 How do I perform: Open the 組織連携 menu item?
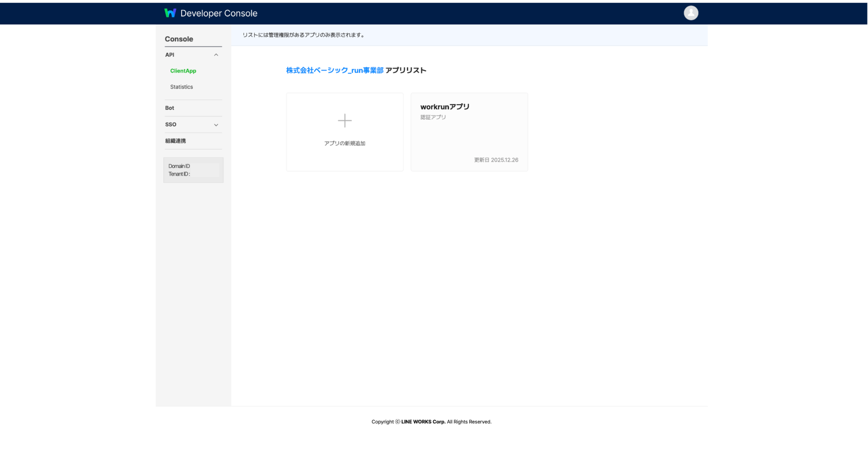(x=175, y=141)
